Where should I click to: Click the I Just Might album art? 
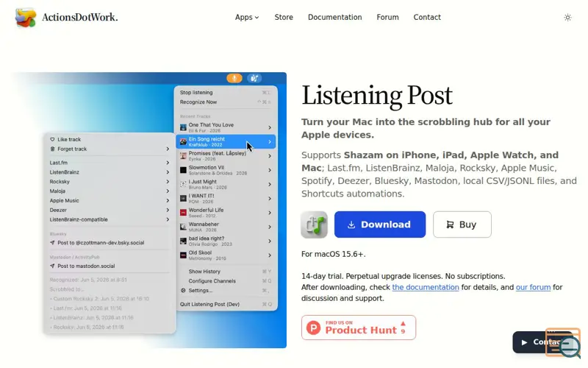[x=183, y=185]
